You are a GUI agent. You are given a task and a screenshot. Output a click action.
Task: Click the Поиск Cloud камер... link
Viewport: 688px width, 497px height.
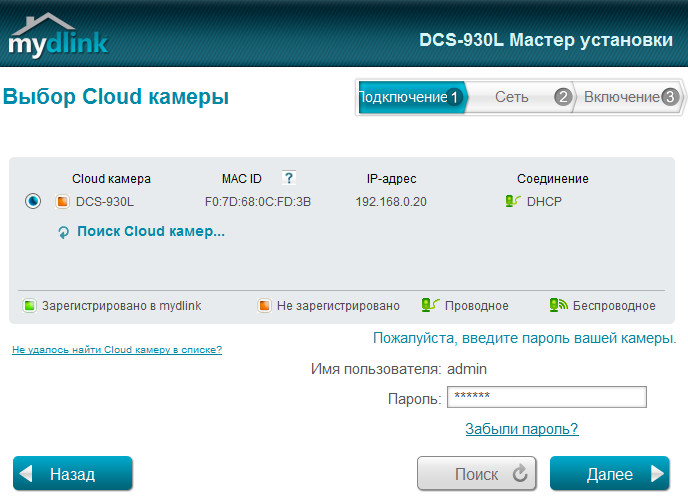click(x=150, y=231)
